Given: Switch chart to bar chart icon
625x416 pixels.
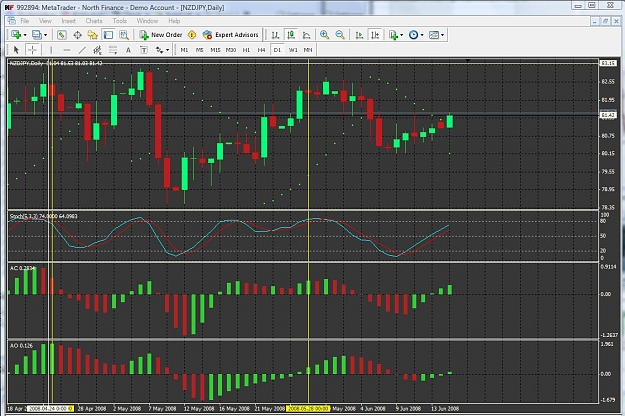Looking at the screenshot, I should 275,35.
